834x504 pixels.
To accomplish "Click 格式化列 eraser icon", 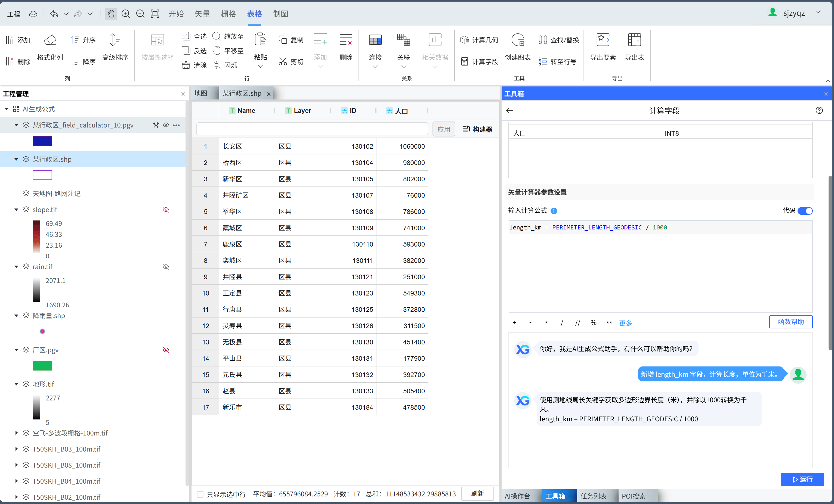I will 50,40.
